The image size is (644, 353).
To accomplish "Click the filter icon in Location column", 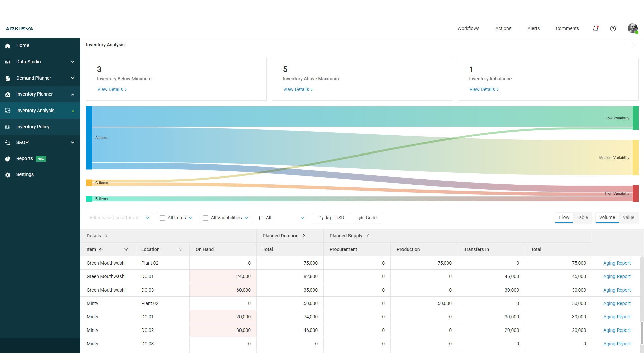I will coord(180,250).
